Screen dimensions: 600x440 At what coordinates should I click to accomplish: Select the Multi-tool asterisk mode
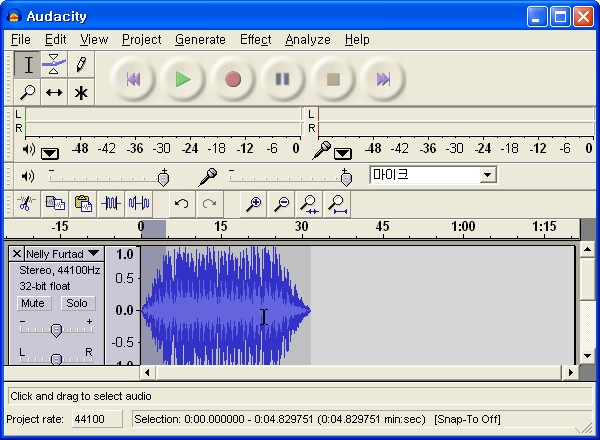[81, 92]
